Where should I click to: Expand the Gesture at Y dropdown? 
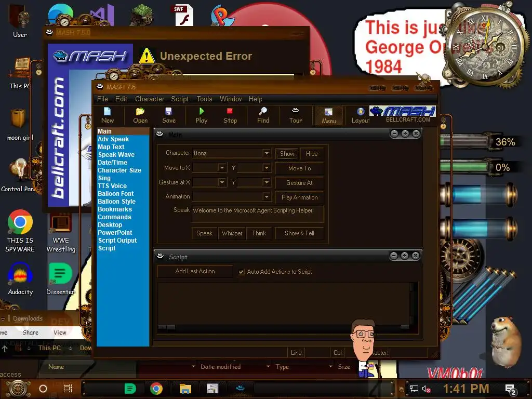point(267,182)
